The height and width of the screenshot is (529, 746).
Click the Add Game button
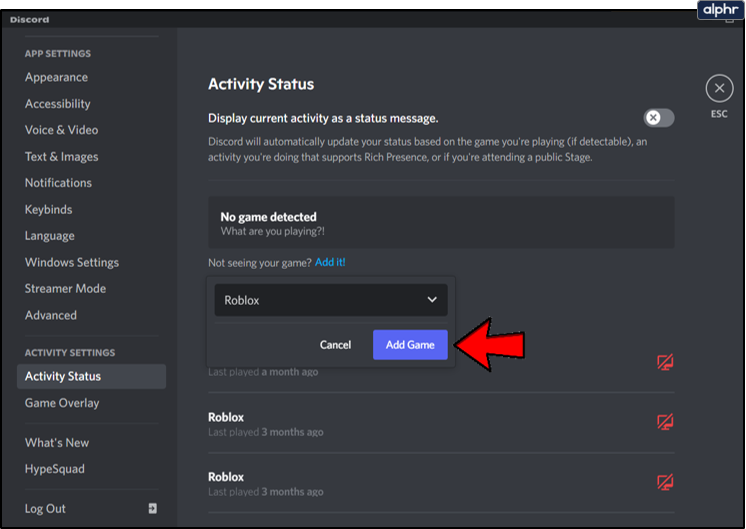coord(410,345)
